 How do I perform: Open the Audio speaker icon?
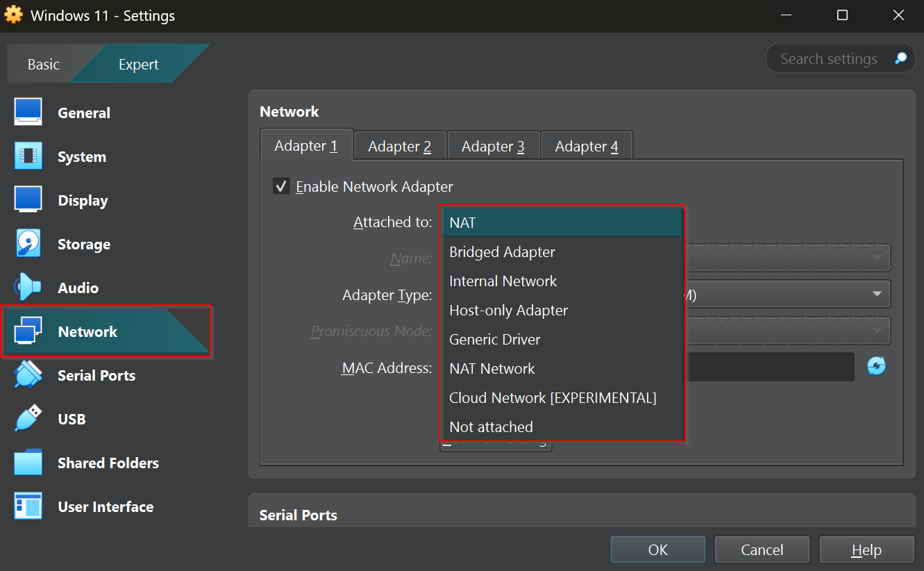click(28, 288)
